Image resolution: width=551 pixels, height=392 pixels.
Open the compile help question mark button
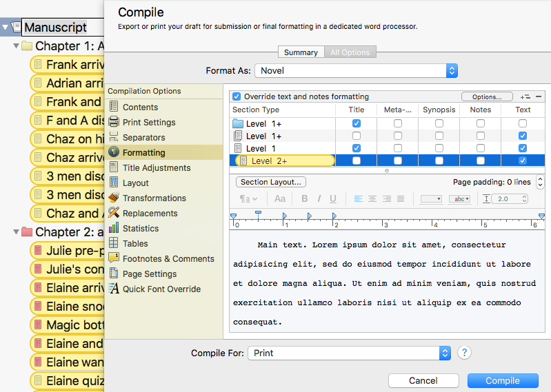click(465, 353)
